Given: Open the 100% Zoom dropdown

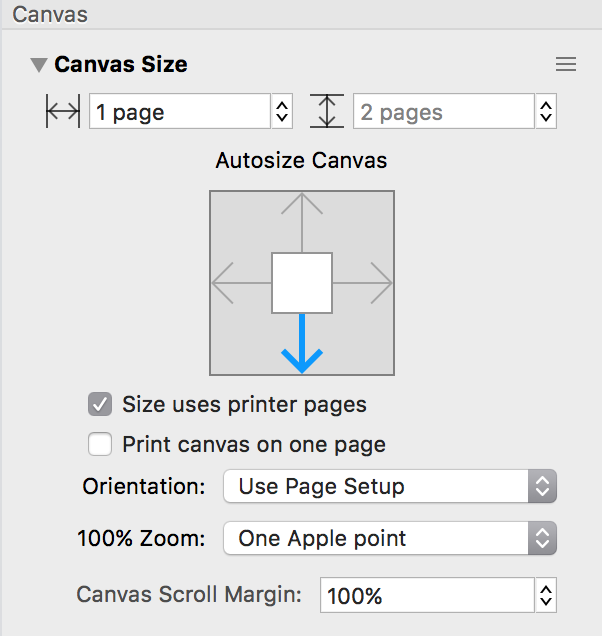Looking at the screenshot, I should coord(390,538).
